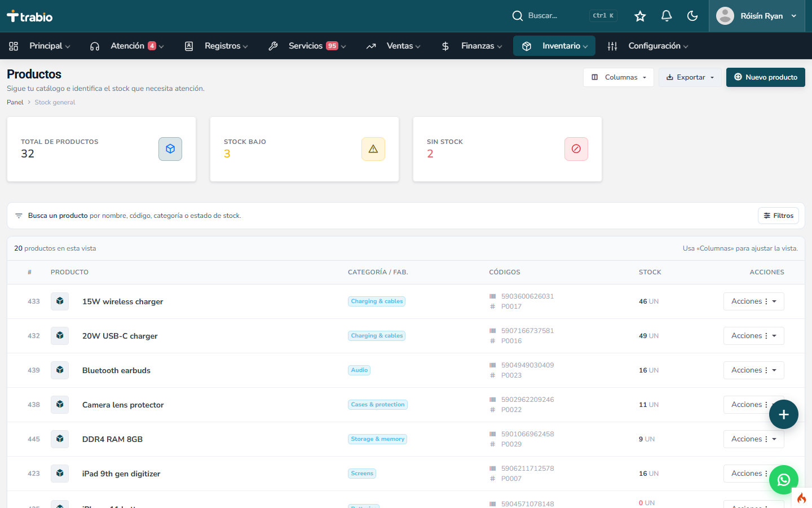Open the Principal menu

[x=39, y=46]
